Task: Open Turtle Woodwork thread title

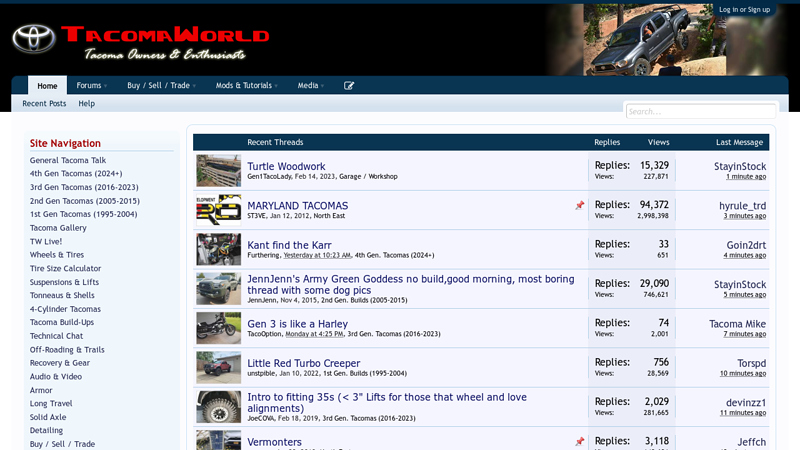Action: click(x=286, y=166)
